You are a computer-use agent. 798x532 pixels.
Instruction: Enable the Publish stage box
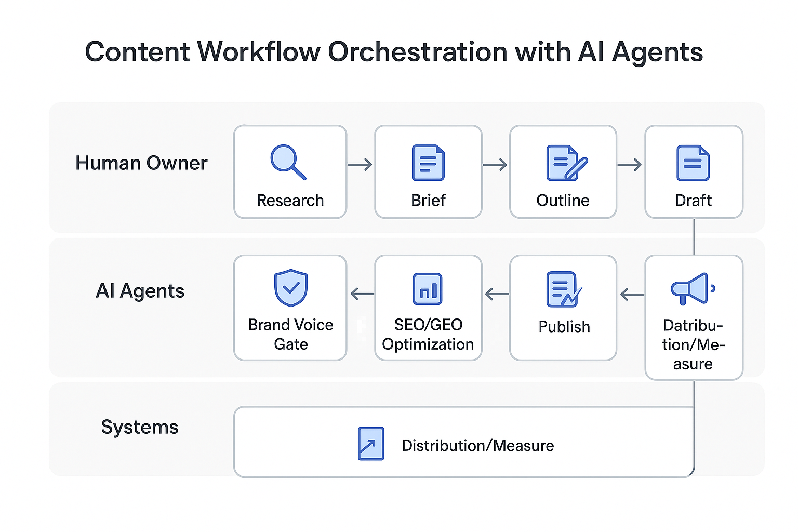click(563, 308)
